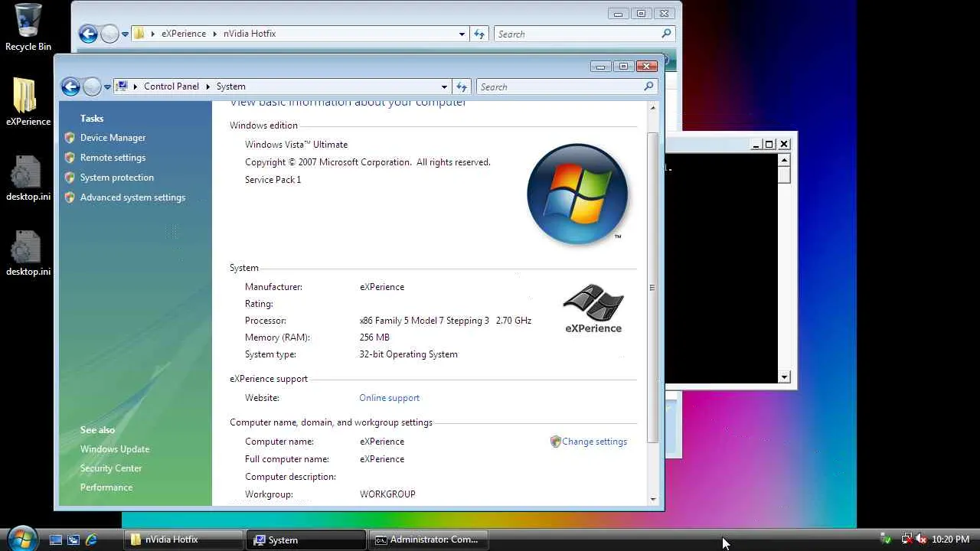Switch to Administrator Command Prompt taskbar button
The image size is (980, 551).
pyautogui.click(x=429, y=540)
